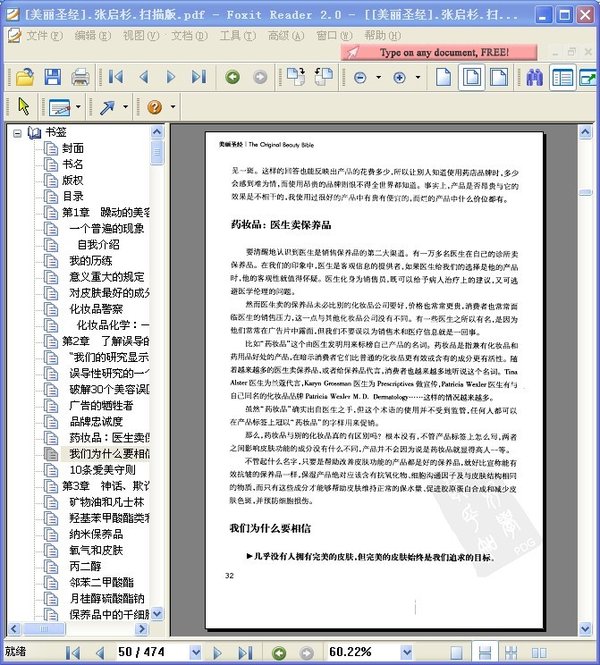The height and width of the screenshot is (665, 600).
Task: Save the document with the floppy disk icon
Action: tap(52, 77)
